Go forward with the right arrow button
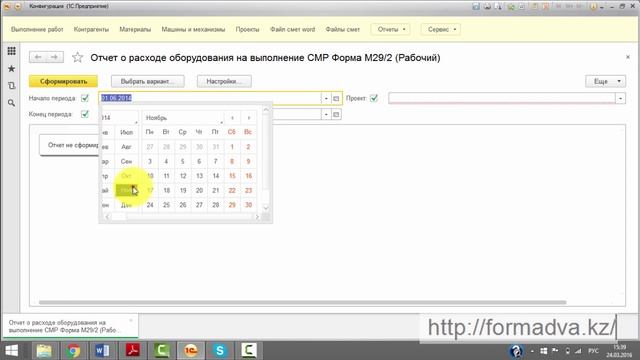640x360 pixels. 55,57
